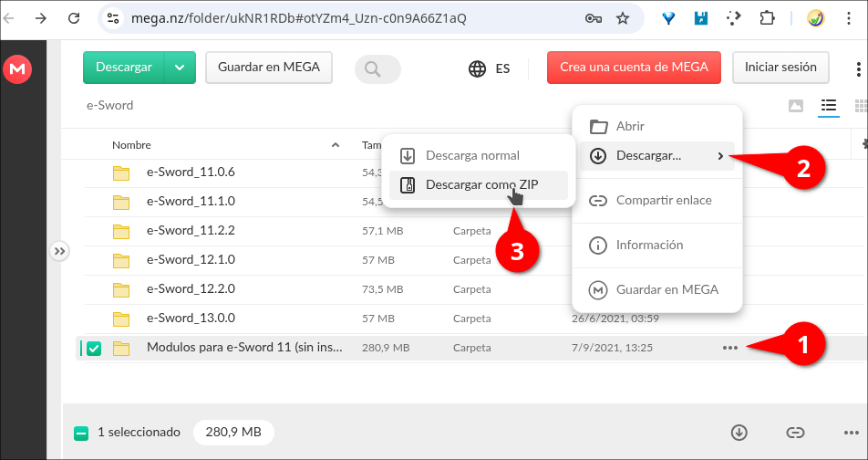Change language via globe ES selector
This screenshot has height=460, width=868.
[490, 68]
